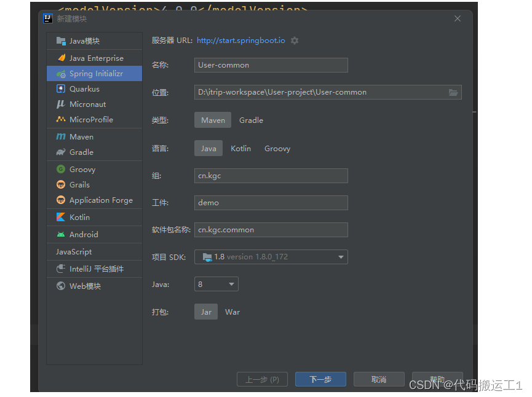This screenshot has height=397, width=532.
Task: Select Application Forge in the left list
Action: tap(94, 200)
